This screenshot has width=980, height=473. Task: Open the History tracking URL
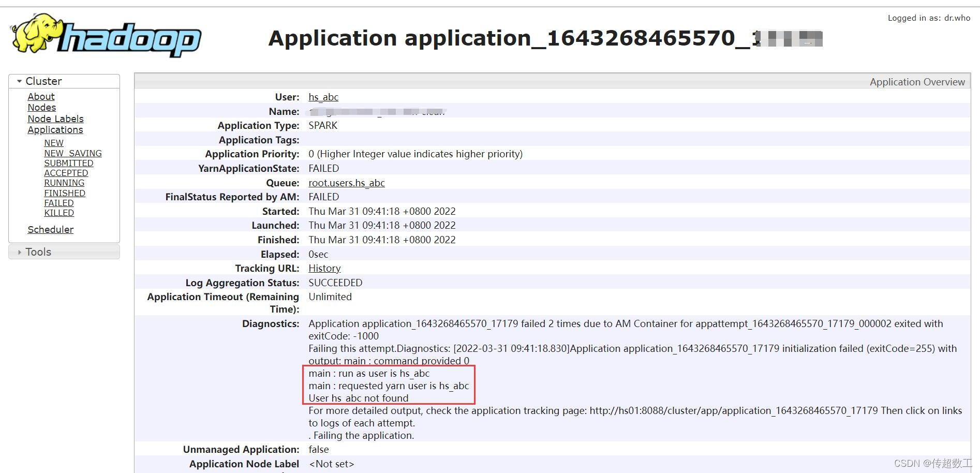click(x=324, y=269)
